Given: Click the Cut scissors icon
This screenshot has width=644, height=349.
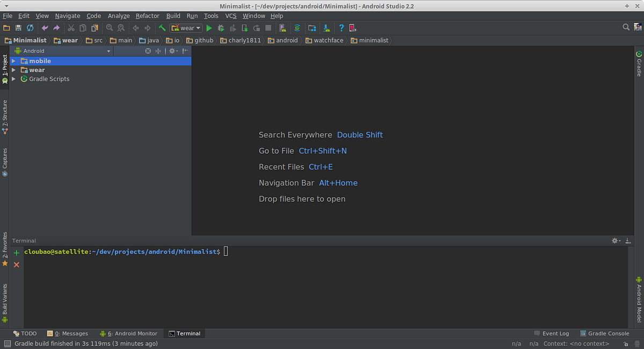Looking at the screenshot, I should (71, 28).
